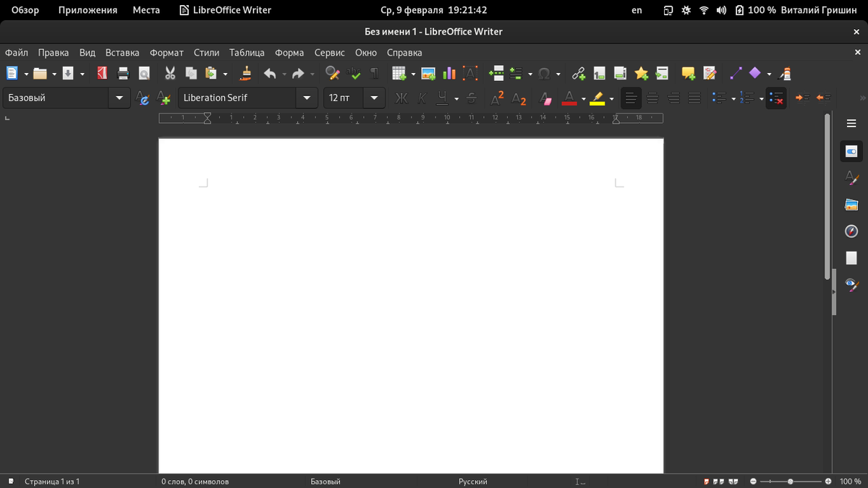The height and width of the screenshot is (488, 868).
Task: Open the unordered list dropdown arrow
Action: click(733, 98)
